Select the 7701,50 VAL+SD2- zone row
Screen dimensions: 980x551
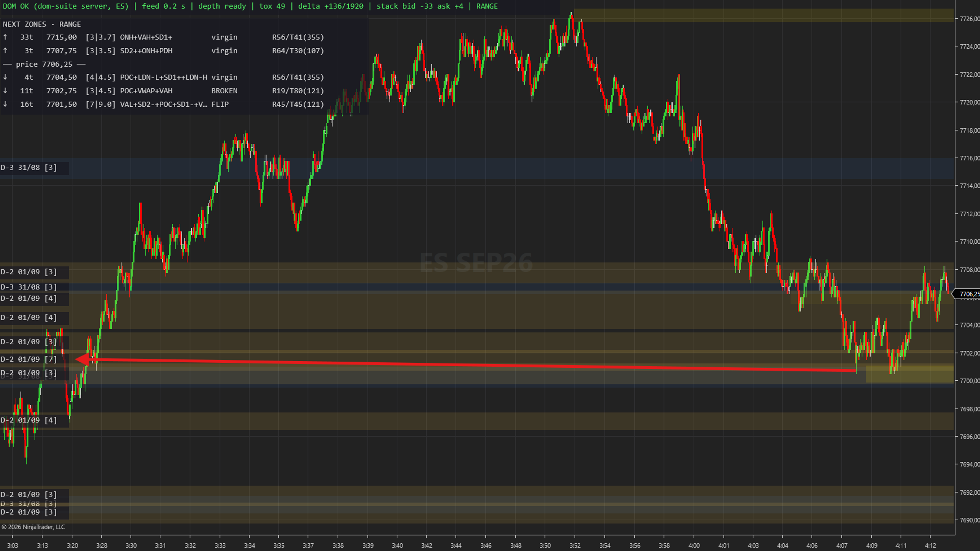163,104
